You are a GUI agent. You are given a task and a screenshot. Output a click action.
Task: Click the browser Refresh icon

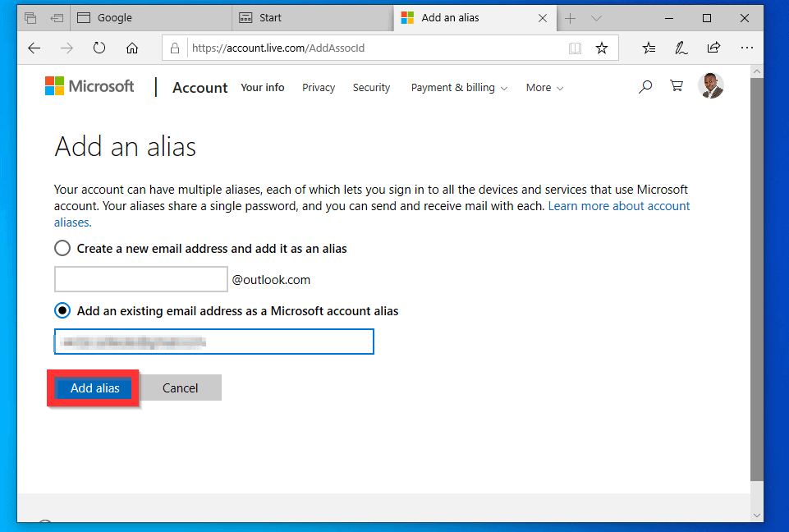(99, 48)
